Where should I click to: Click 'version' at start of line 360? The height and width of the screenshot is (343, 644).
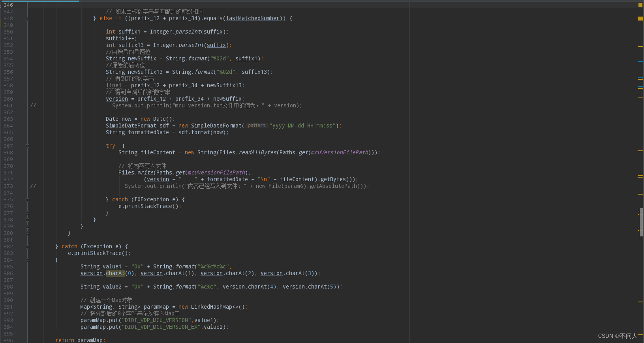pos(117,99)
